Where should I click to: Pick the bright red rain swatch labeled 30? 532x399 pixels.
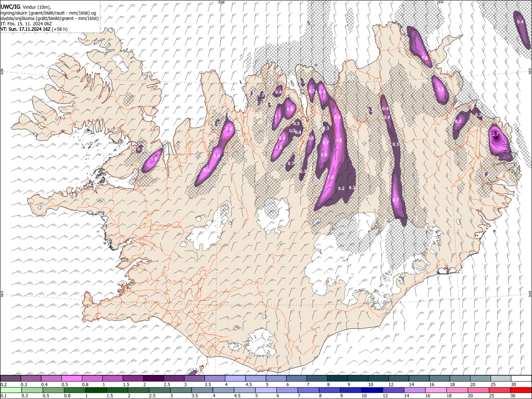point(520,390)
